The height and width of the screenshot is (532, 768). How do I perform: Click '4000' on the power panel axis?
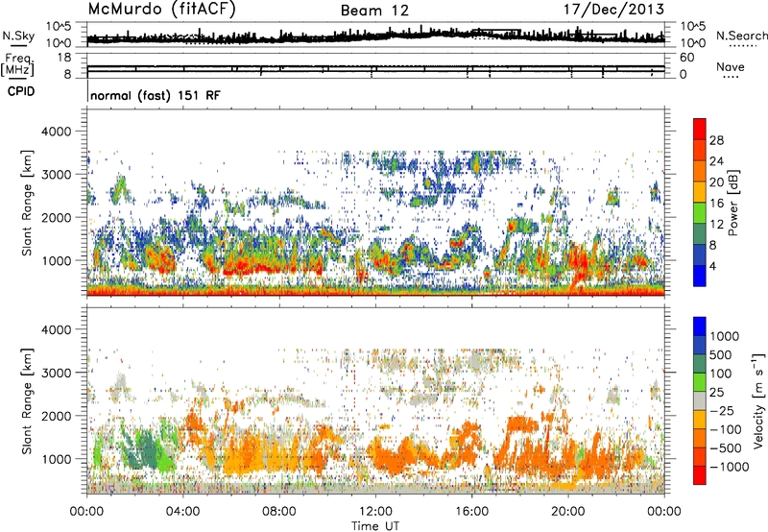(57, 132)
